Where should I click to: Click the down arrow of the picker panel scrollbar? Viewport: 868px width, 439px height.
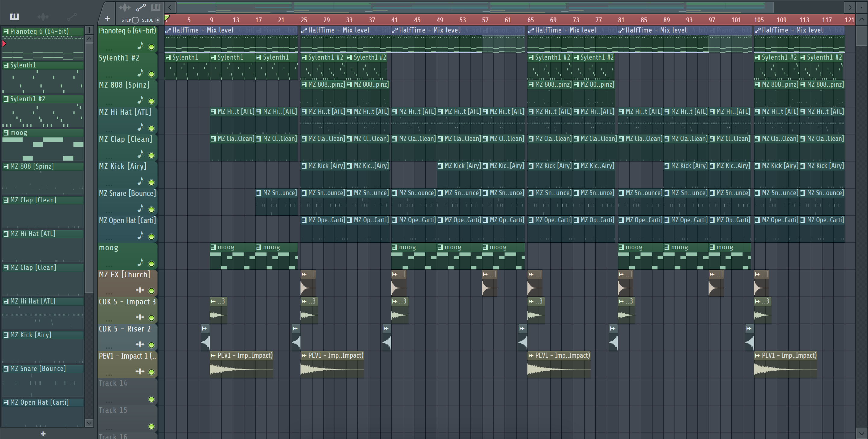point(89,423)
